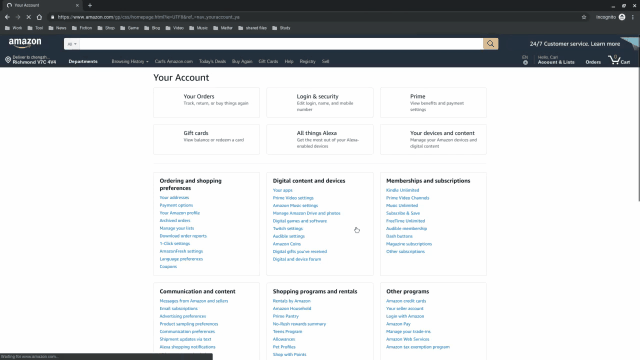
Task: Open the Chrome three-dot menu
Action: pyautogui.click(x=633, y=17)
